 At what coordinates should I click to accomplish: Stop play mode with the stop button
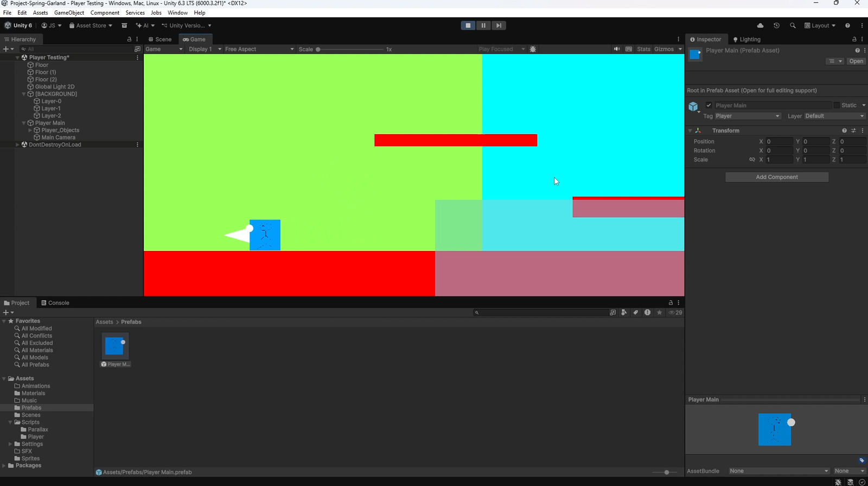click(468, 26)
